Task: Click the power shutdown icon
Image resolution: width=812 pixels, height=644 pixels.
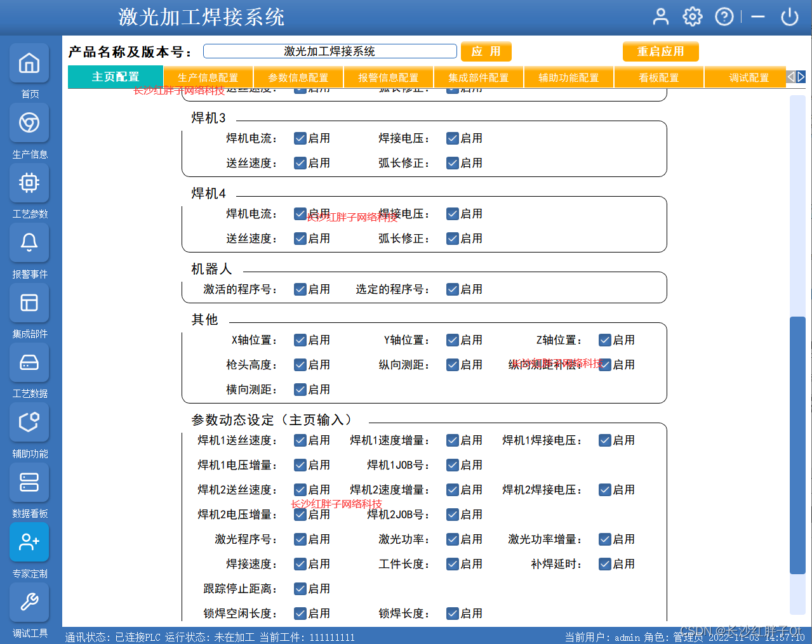Action: pyautogui.click(x=789, y=16)
